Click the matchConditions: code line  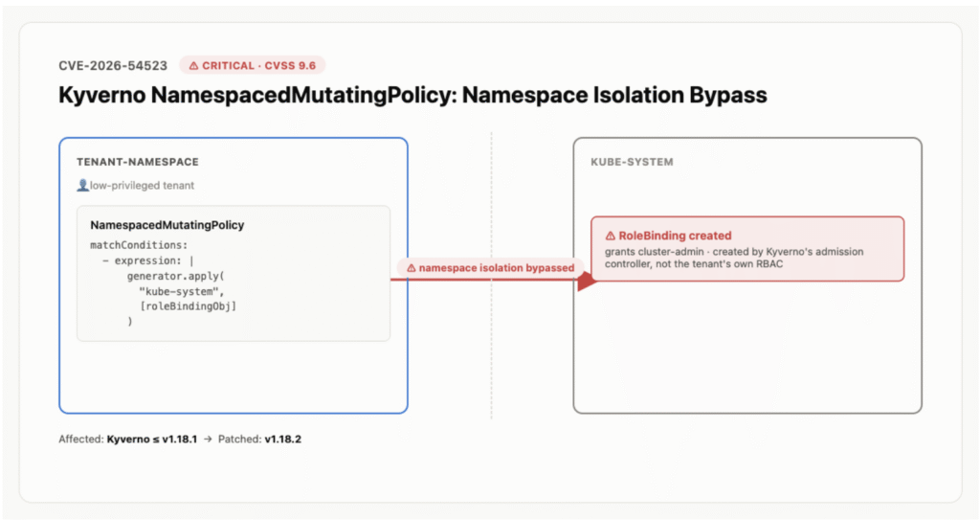coord(139,244)
